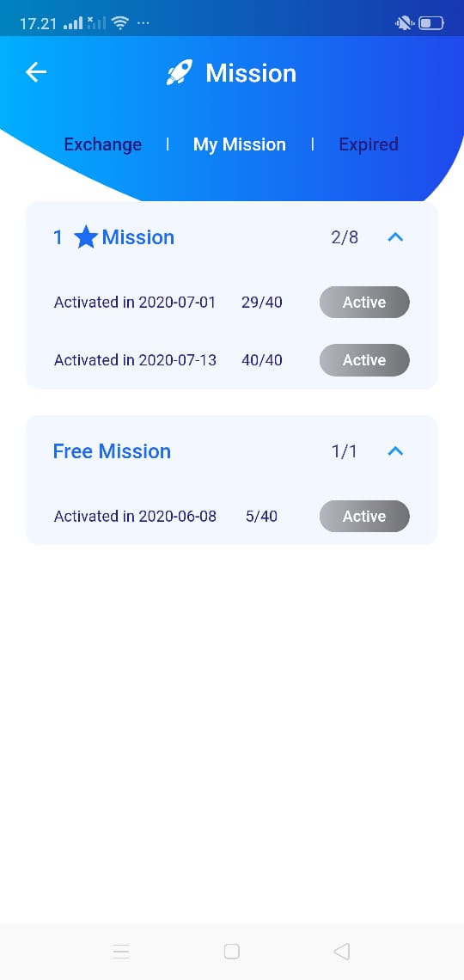Viewport: 464px width, 980px height.
Task: Tap the 29/40 progress counter
Action: [262, 303]
